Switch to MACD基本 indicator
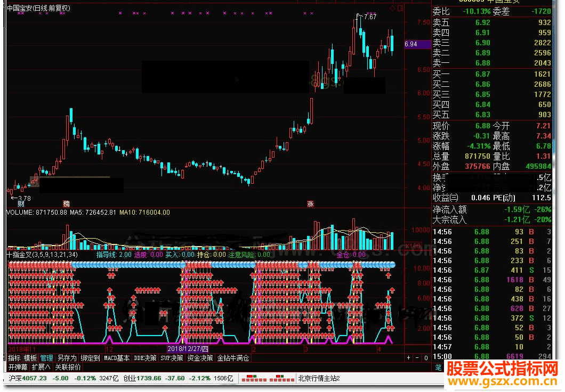Viewport: 565px width, 392px height. point(117,358)
